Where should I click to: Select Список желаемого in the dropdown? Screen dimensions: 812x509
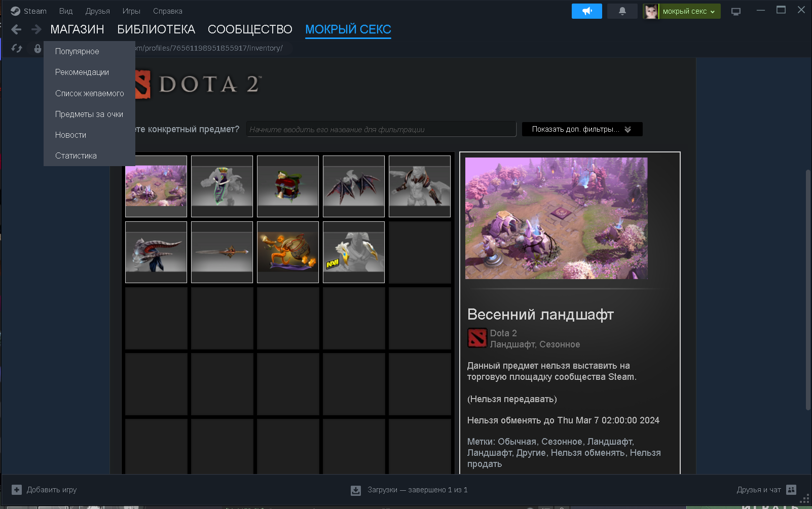coord(89,93)
